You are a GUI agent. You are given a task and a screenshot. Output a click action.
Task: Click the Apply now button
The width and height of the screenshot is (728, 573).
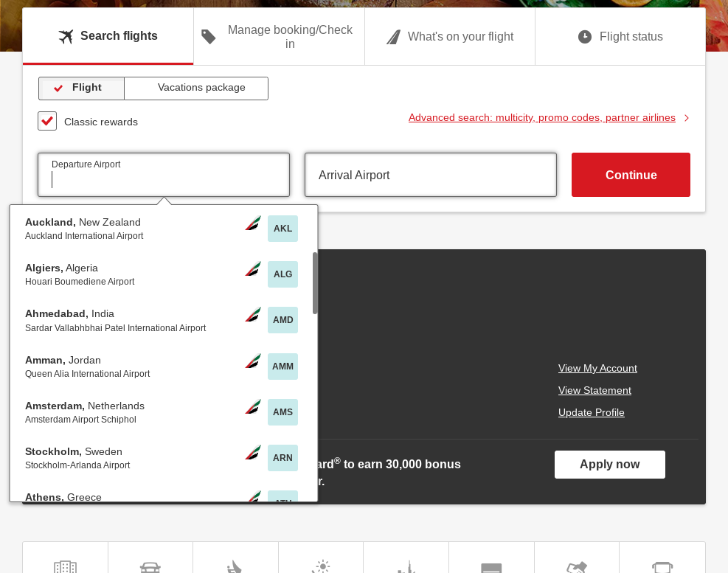(x=609, y=465)
